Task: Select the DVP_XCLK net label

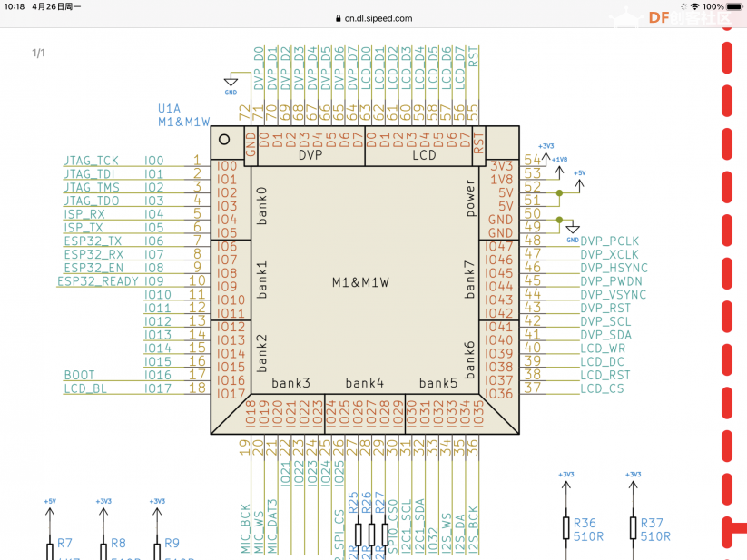Action: (x=609, y=254)
